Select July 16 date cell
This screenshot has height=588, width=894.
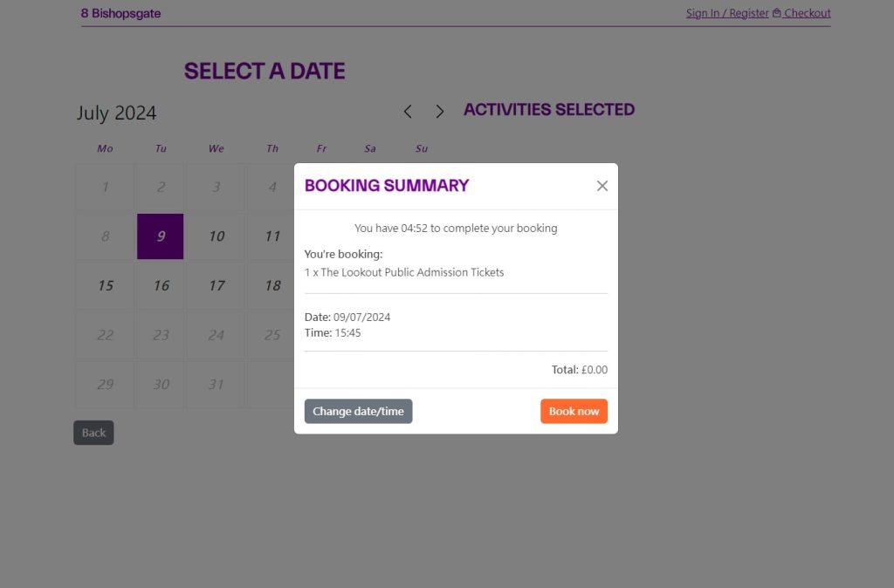click(161, 285)
